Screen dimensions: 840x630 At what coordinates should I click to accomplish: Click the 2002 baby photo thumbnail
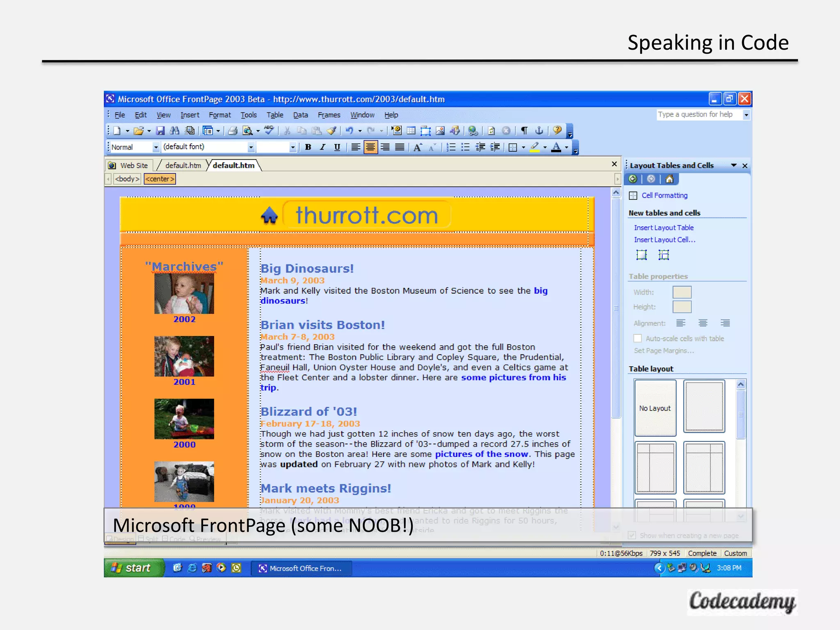pos(184,294)
